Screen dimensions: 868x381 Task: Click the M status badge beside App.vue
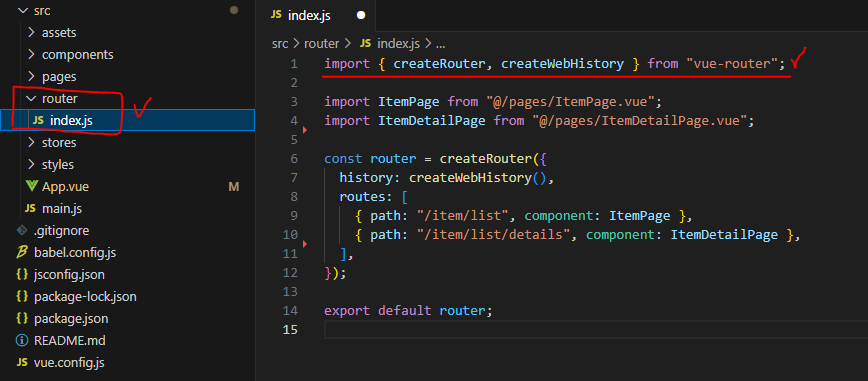click(234, 187)
